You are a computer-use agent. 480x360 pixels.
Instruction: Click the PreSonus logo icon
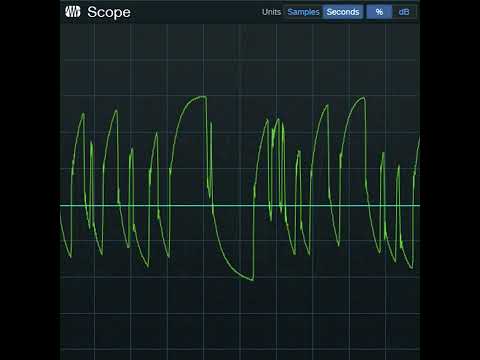pyautogui.click(x=73, y=12)
